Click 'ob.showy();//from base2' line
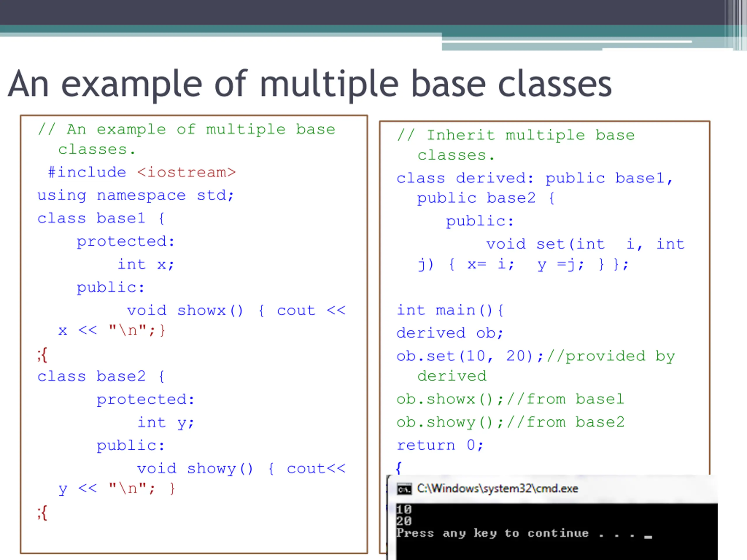Screen dimensions: 747x560 point(510,422)
